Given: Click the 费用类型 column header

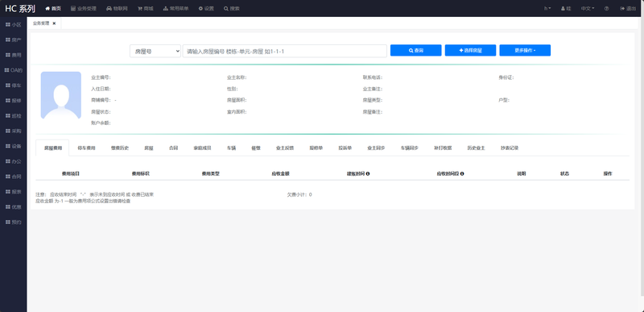Looking at the screenshot, I should click(210, 174).
